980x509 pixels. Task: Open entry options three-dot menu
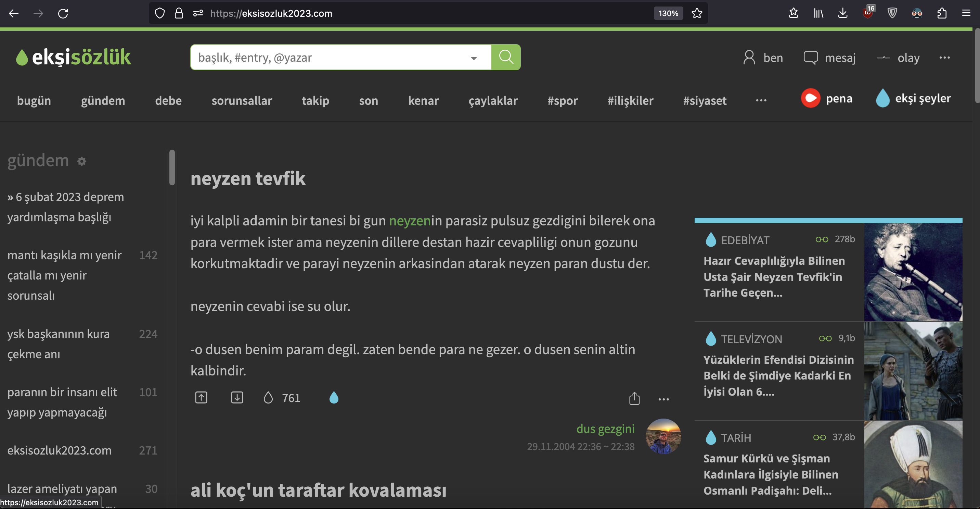(x=663, y=399)
